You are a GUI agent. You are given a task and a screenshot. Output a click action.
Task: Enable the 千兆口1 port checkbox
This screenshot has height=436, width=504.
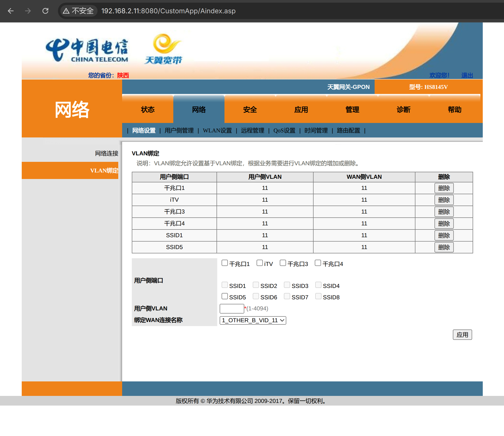tap(224, 263)
